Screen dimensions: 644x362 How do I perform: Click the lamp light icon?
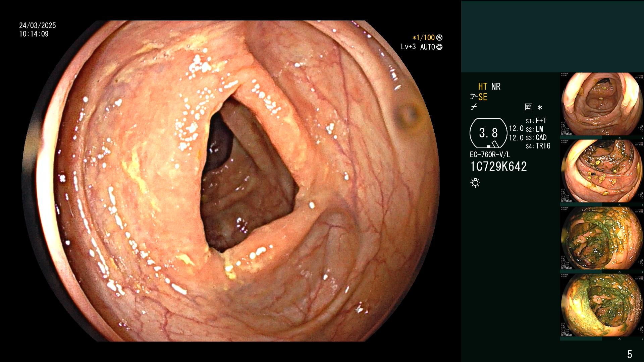pos(475,183)
